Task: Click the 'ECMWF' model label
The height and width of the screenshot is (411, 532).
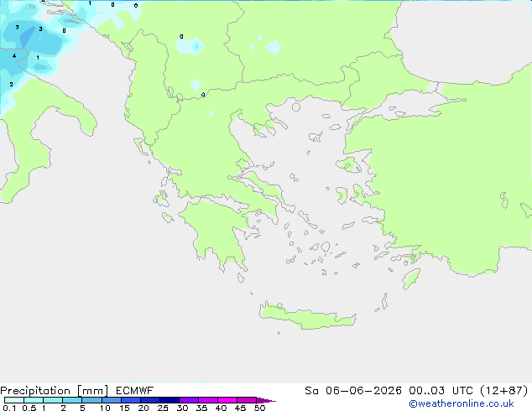Action: coord(135,391)
